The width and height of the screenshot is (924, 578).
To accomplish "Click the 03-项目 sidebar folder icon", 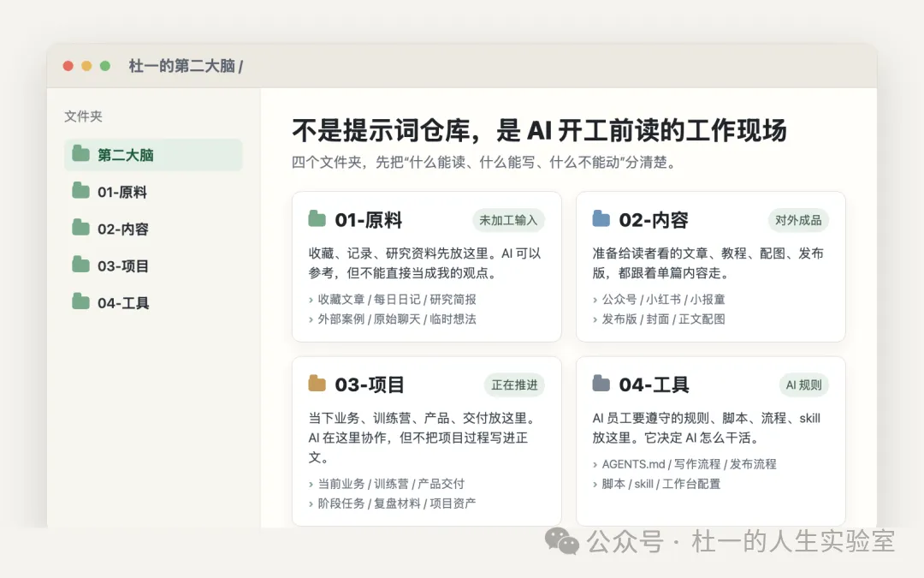I will coord(81,265).
